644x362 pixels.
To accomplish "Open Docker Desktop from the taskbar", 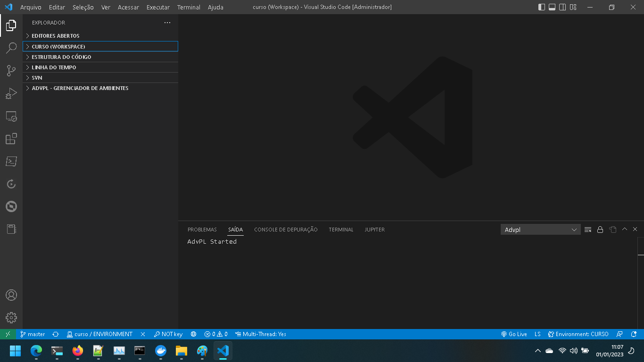I will point(161,351).
